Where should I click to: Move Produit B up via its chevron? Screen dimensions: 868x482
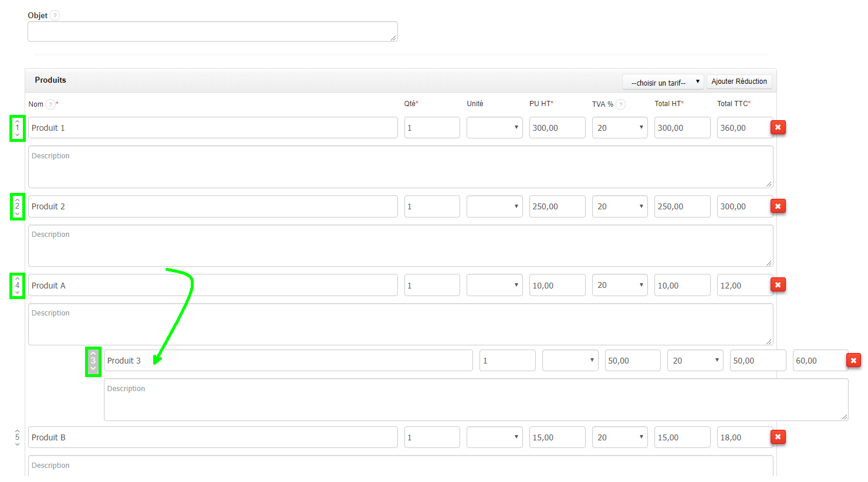(18, 432)
